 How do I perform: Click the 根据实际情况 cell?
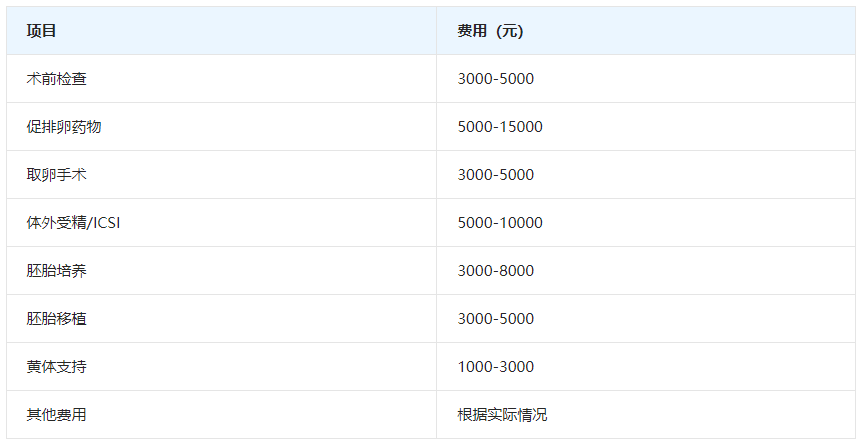503,415
